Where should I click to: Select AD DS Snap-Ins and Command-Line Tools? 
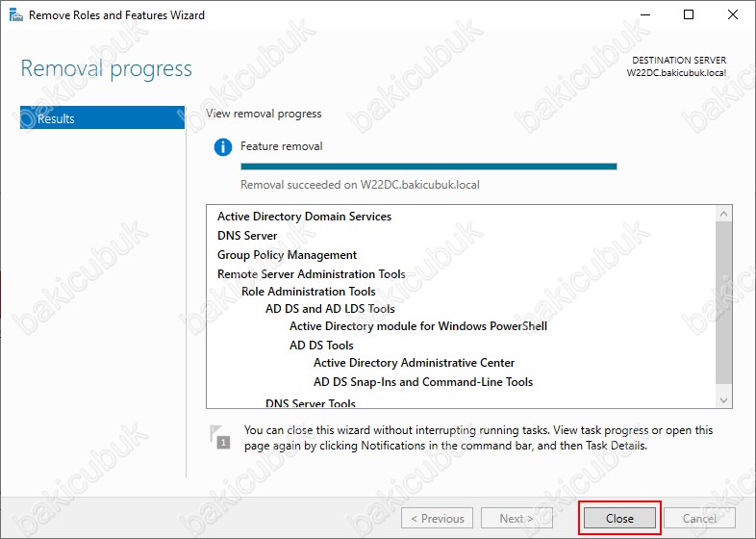423,382
